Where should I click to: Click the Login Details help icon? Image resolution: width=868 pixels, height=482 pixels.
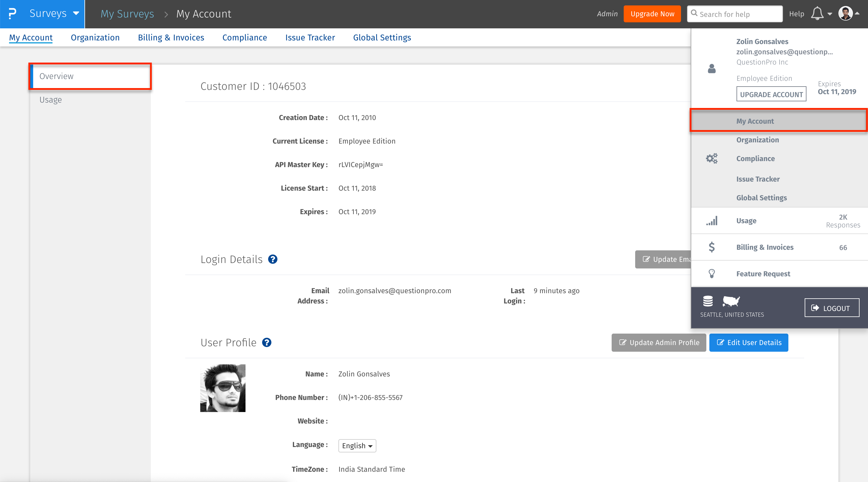pos(273,259)
